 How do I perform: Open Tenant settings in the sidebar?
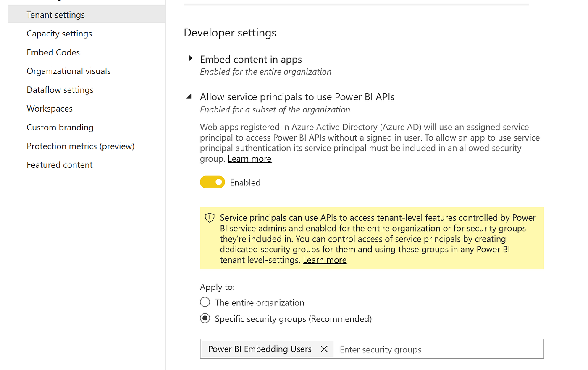tap(87, 15)
